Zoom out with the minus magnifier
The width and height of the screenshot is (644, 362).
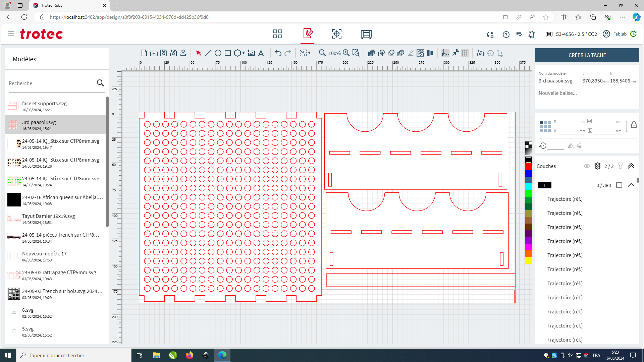(x=322, y=53)
